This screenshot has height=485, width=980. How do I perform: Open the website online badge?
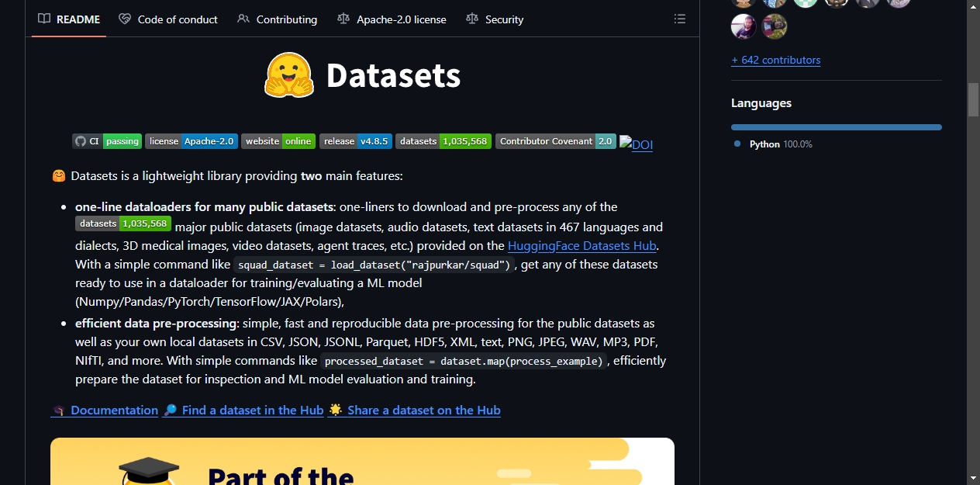[278, 141]
